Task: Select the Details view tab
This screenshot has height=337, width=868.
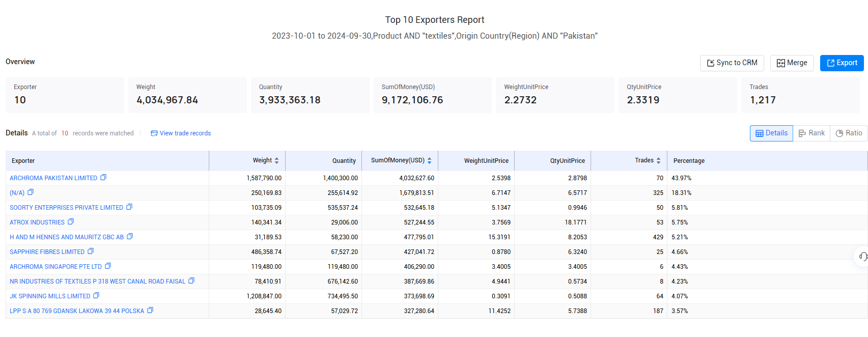Action: [x=771, y=133]
